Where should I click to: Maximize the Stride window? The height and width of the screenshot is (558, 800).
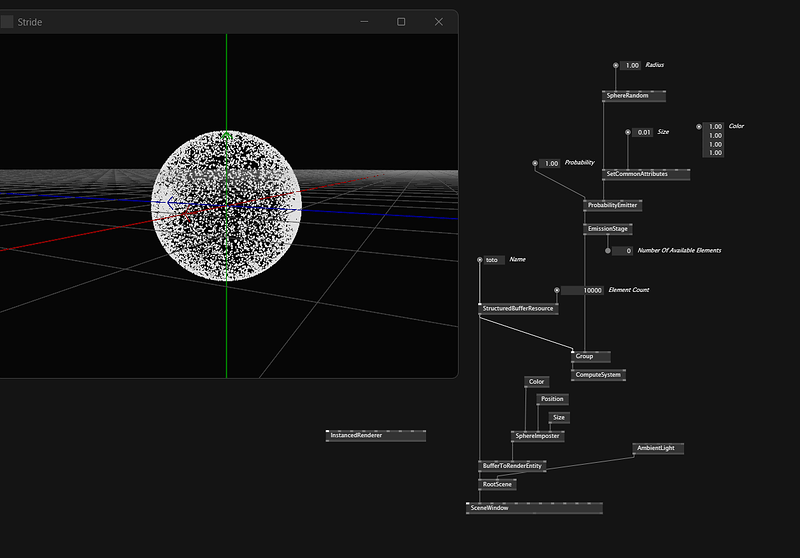[401, 22]
